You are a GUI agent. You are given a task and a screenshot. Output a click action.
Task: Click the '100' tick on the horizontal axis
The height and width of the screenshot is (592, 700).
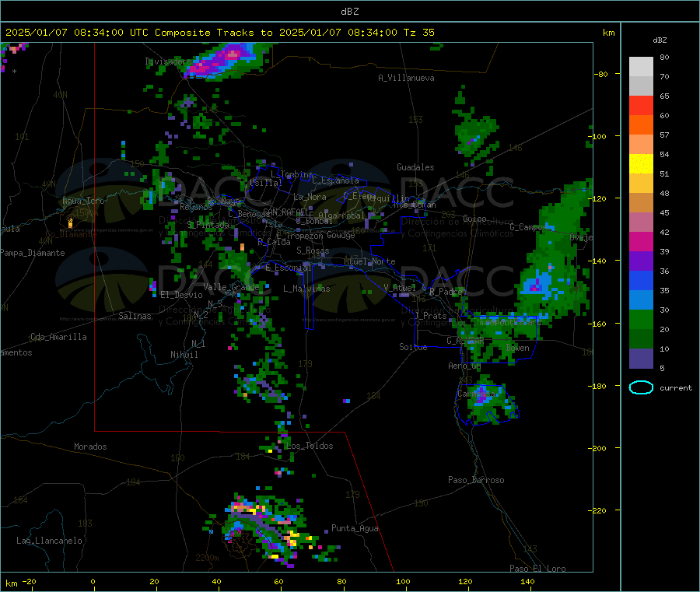[x=403, y=581]
